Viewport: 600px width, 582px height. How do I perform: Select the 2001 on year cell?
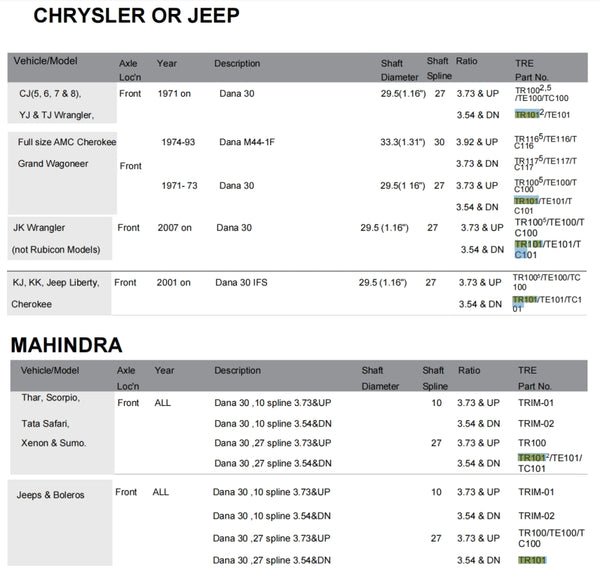[173, 283]
